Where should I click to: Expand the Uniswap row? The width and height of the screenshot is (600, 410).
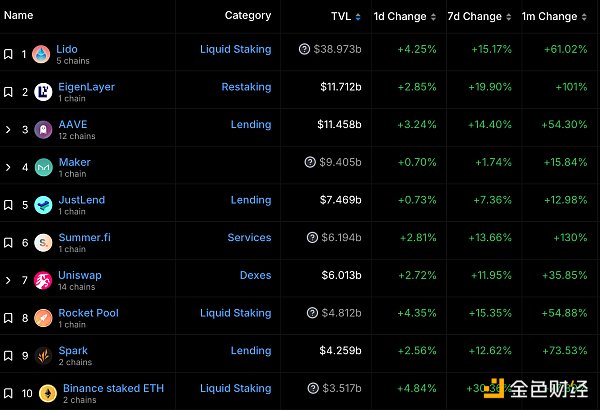pyautogui.click(x=8, y=280)
